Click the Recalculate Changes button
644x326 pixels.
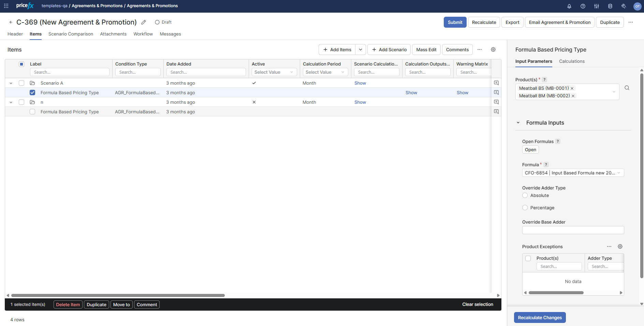540,317
